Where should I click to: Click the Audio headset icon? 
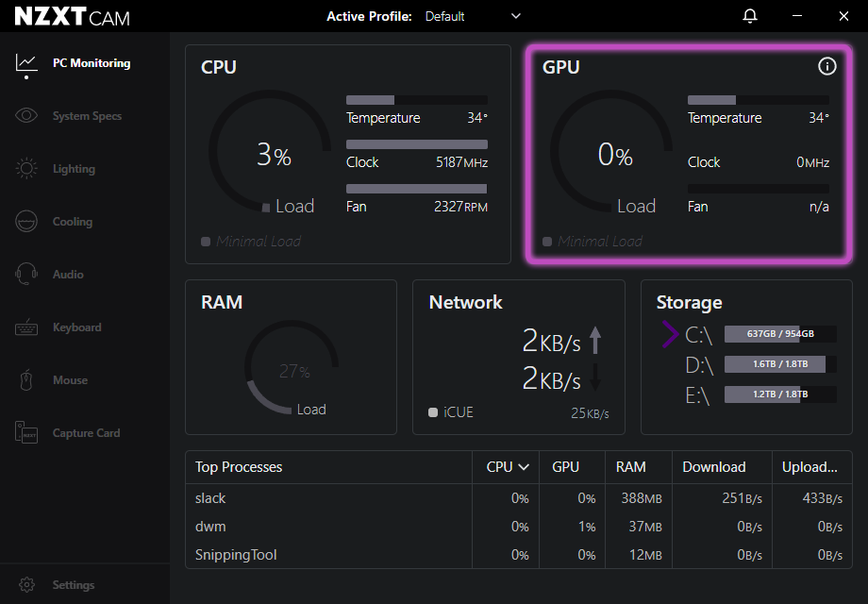[x=26, y=275]
